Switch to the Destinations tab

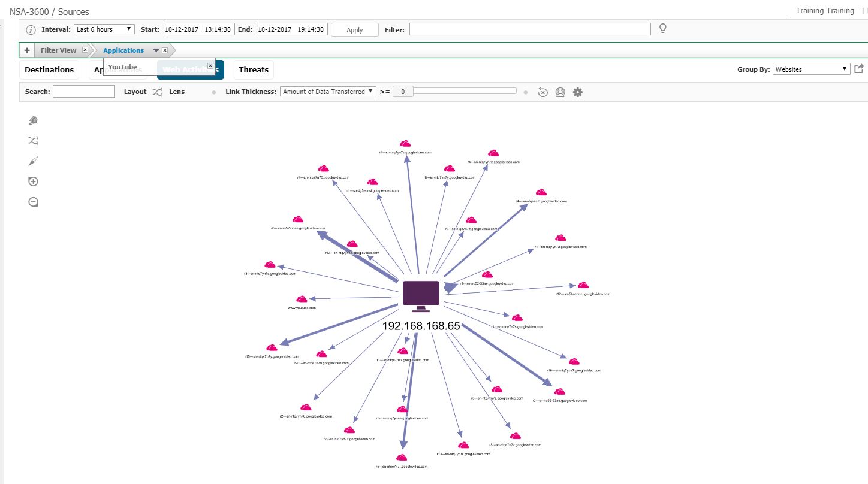coord(49,70)
